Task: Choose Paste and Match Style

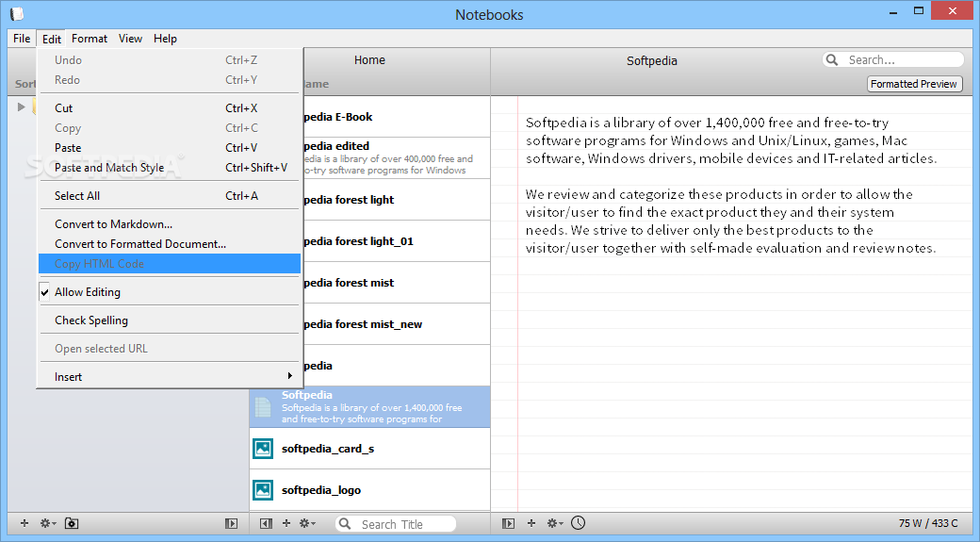Action: pyautogui.click(x=170, y=168)
